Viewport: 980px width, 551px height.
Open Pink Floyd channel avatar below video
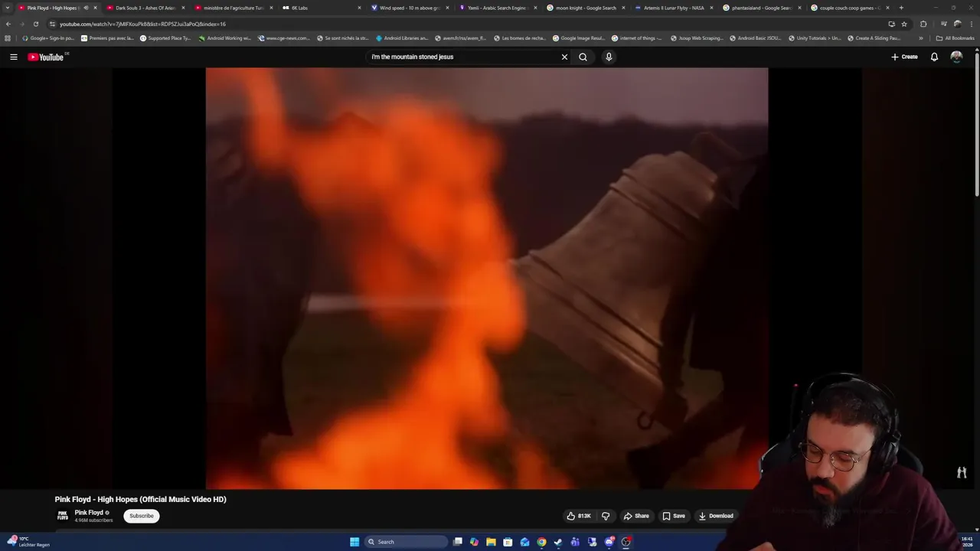click(x=63, y=516)
